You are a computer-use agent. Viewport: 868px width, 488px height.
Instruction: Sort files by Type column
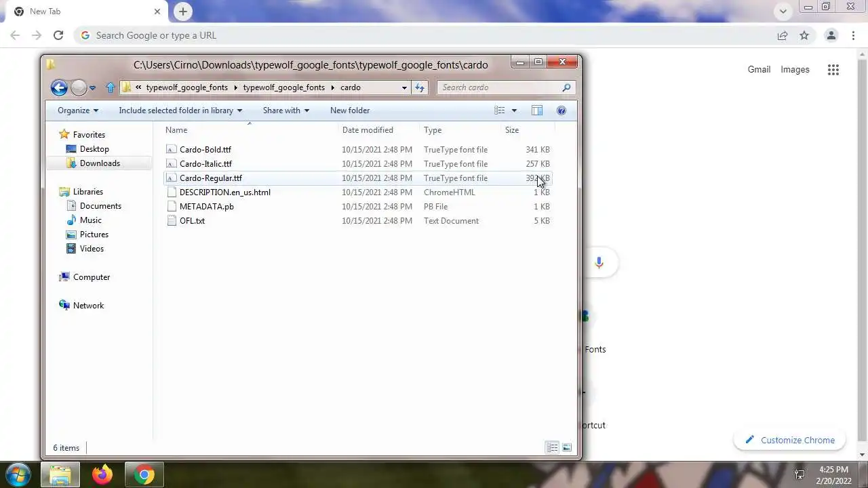click(460, 130)
